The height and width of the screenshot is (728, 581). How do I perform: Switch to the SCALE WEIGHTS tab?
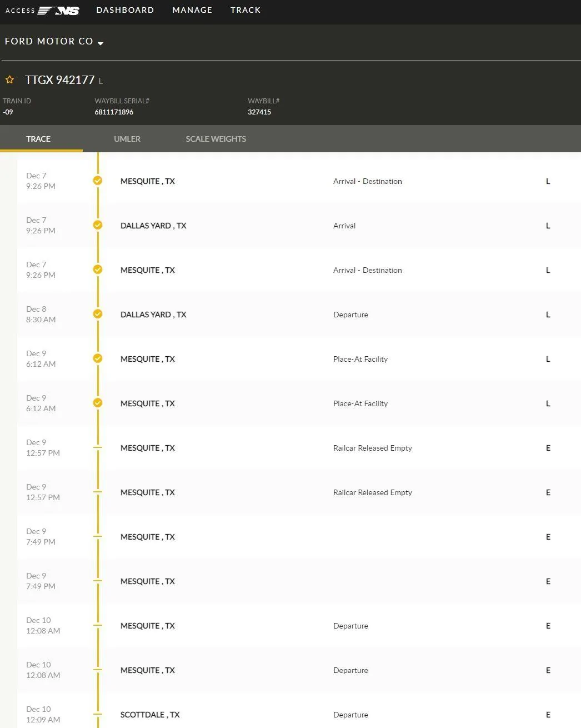pyautogui.click(x=216, y=139)
